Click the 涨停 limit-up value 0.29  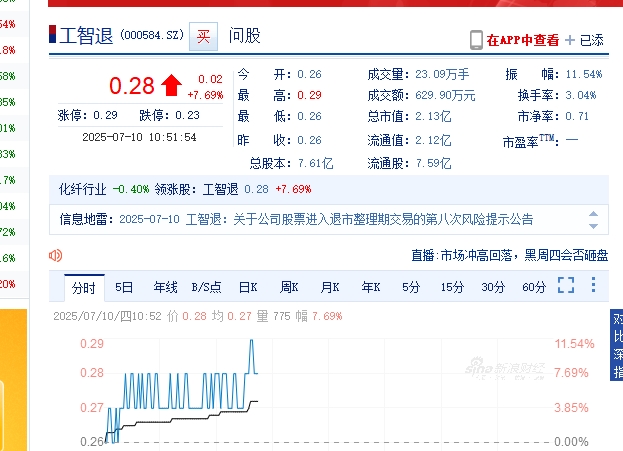[x=106, y=116]
